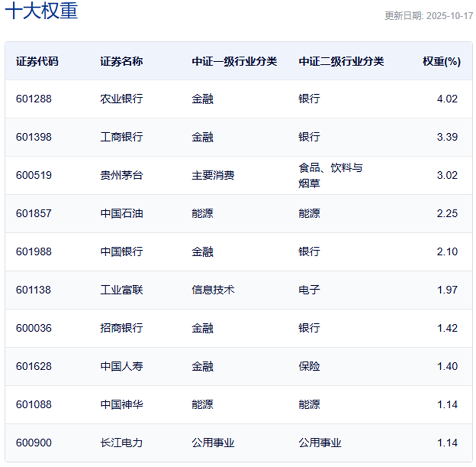Click 金融 in the 农业银行 row

(203, 99)
